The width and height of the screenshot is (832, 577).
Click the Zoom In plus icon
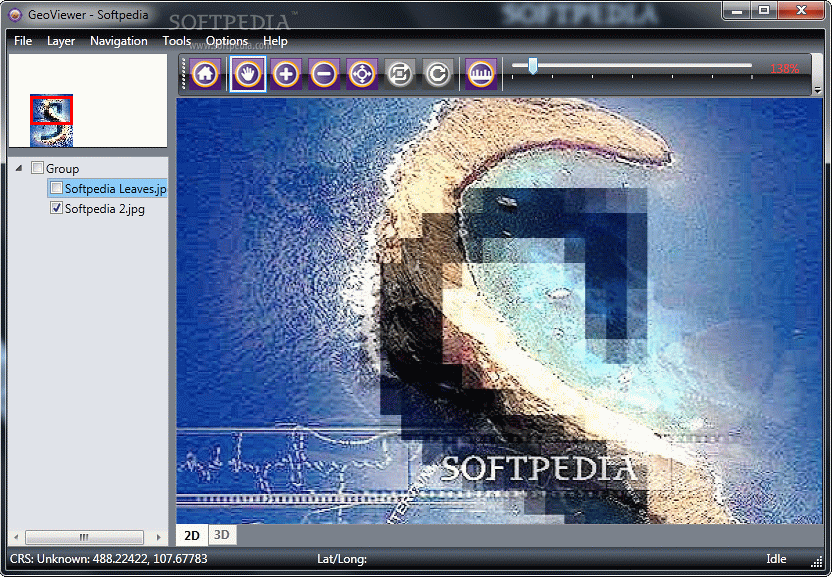click(x=286, y=74)
